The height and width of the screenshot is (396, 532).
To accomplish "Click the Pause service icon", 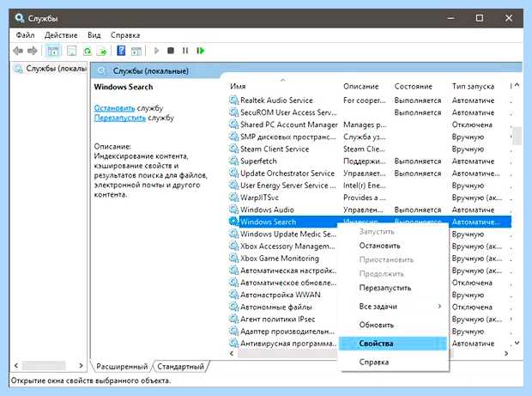I will click(x=184, y=51).
